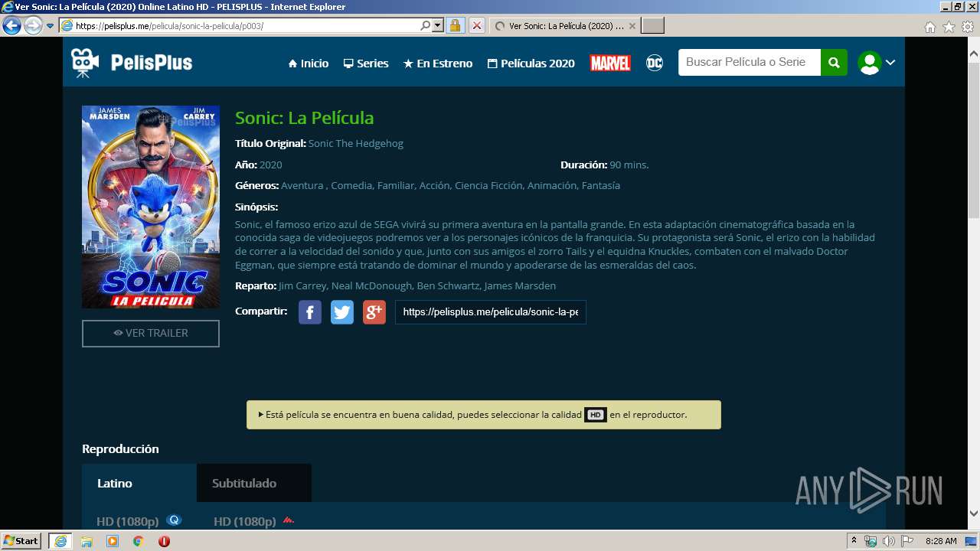
Task: Switch to the Latino tab
Action: point(139,483)
